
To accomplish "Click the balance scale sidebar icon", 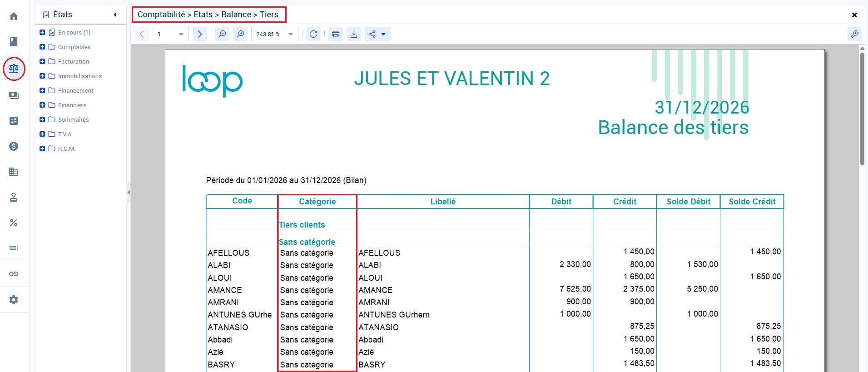I will [14, 69].
